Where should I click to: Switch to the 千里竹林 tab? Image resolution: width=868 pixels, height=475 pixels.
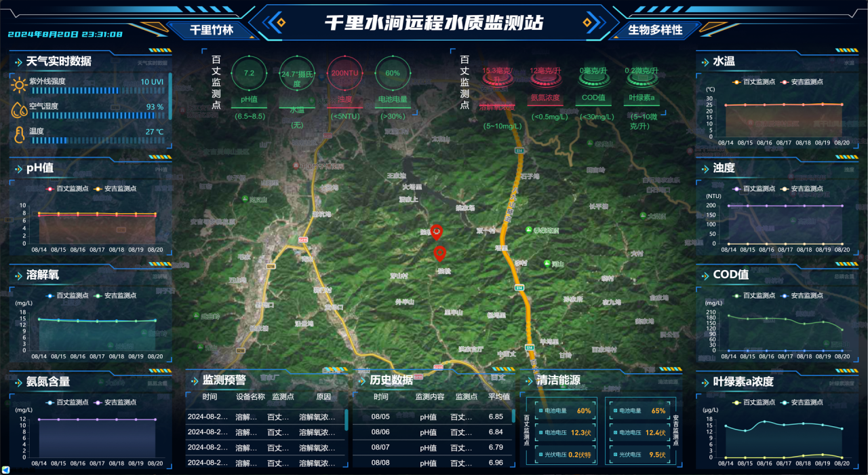tap(211, 31)
